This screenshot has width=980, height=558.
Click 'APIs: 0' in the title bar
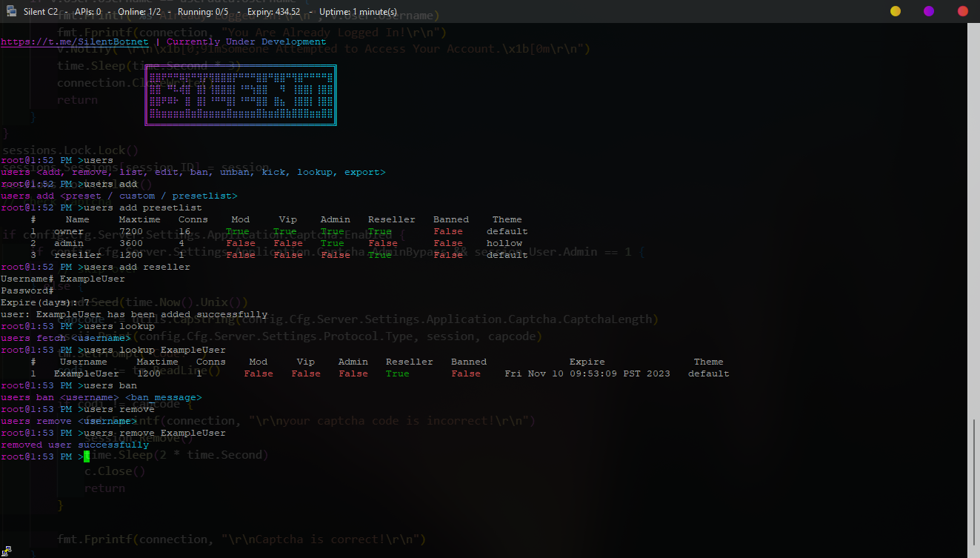click(87, 11)
